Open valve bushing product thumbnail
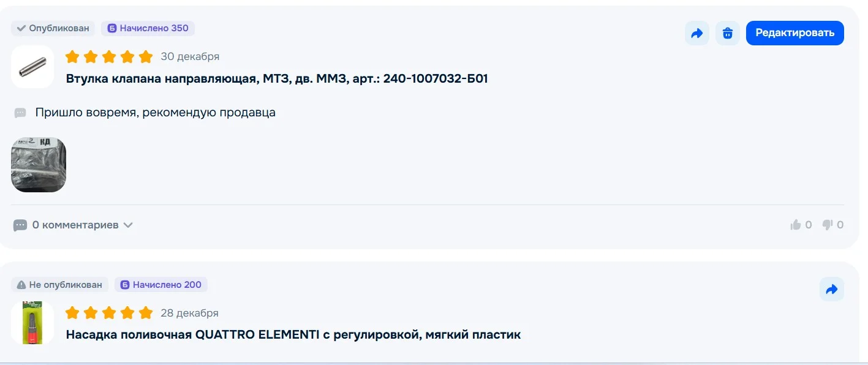 click(x=32, y=67)
